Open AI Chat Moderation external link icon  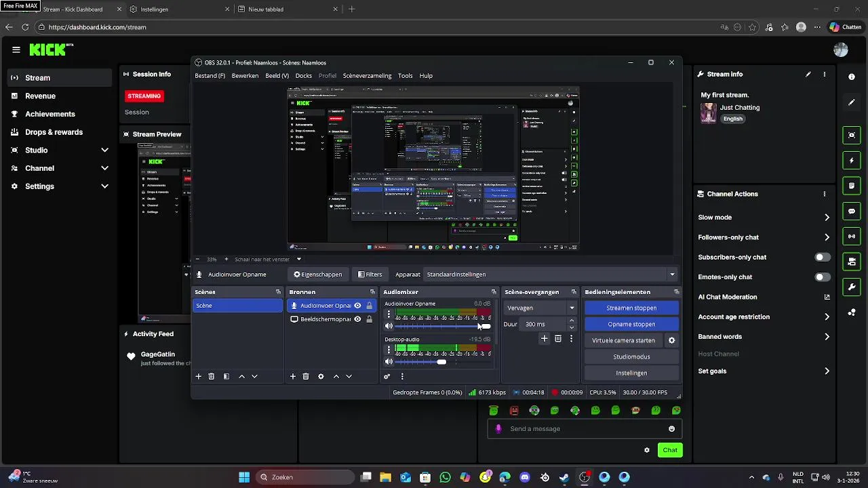(827, 297)
